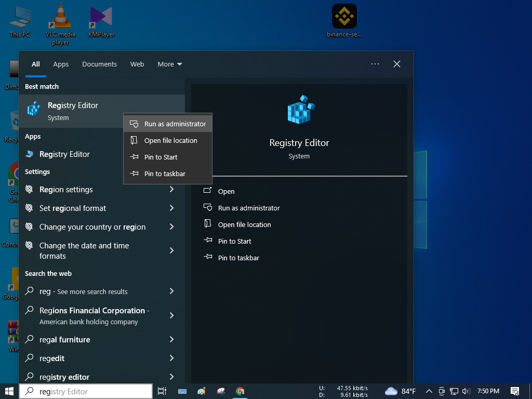Image resolution: width=532 pixels, height=399 pixels.
Task: Open the search options ellipsis menu
Action: 375,64
